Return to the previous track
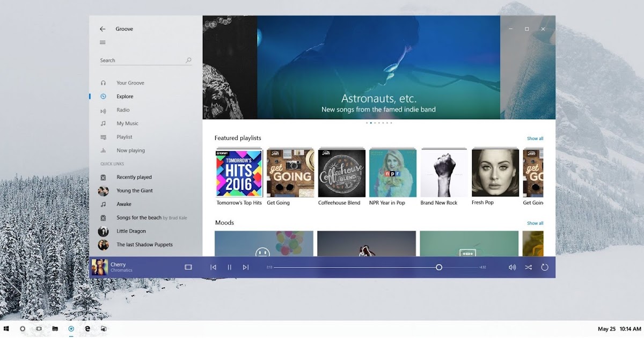The image size is (644, 338). [213, 267]
